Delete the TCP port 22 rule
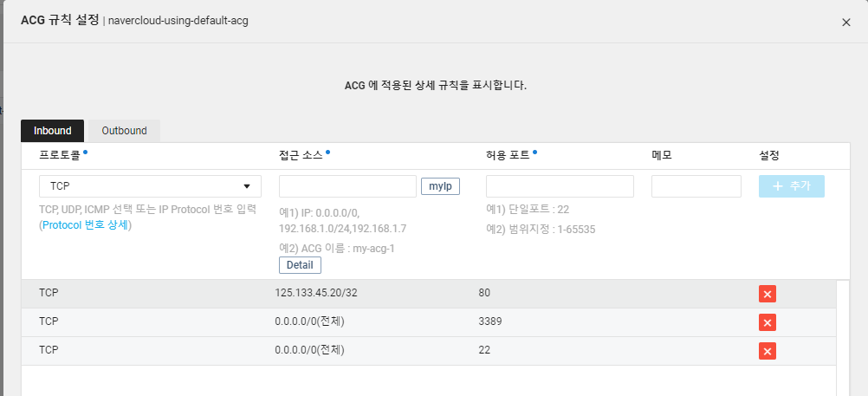This screenshot has width=868, height=396. click(768, 351)
